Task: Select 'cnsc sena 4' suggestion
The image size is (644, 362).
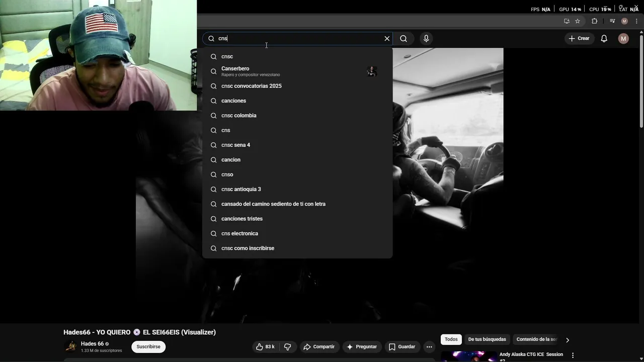Action: click(297, 145)
